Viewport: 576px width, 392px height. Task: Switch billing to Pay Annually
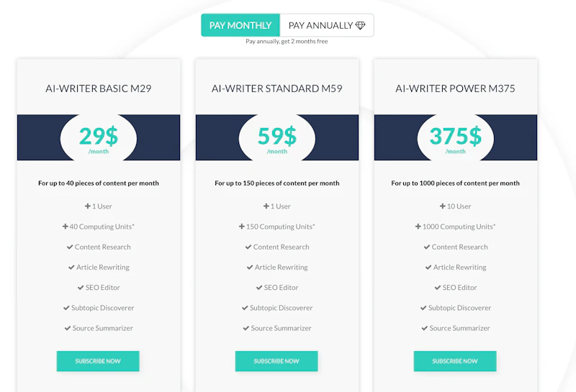[326, 25]
